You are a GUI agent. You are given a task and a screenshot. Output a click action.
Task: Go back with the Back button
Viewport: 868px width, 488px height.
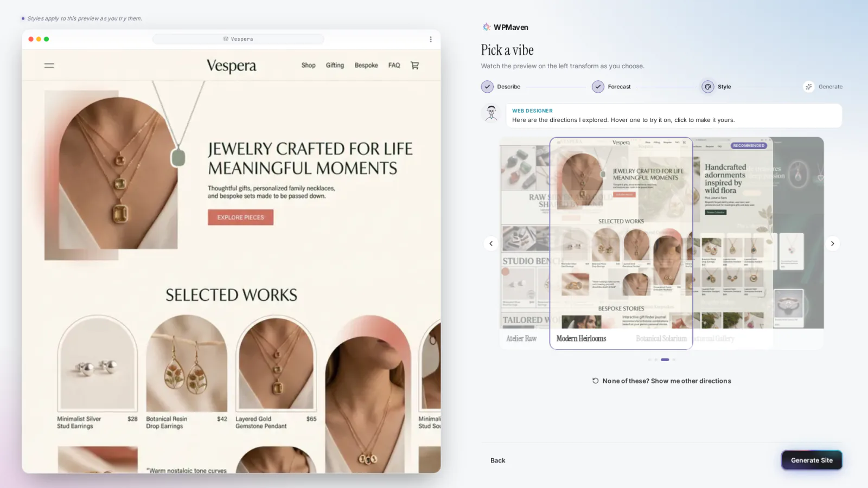click(x=497, y=460)
